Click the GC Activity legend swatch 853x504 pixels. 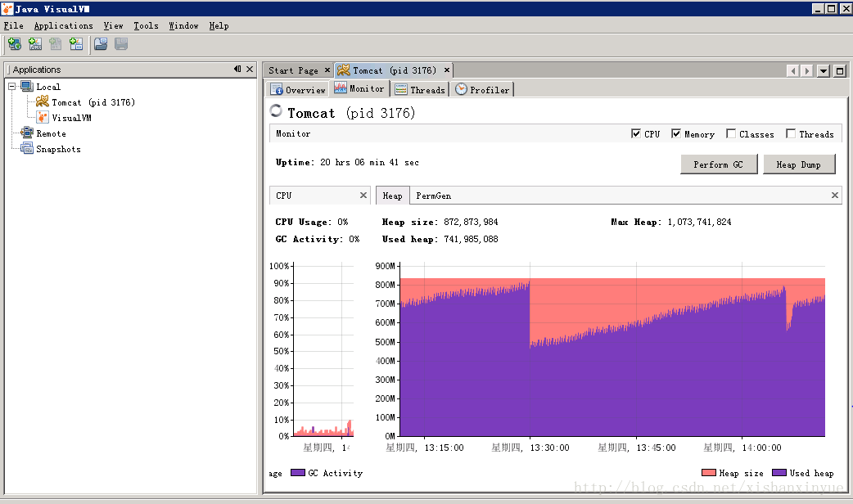pyautogui.click(x=298, y=472)
